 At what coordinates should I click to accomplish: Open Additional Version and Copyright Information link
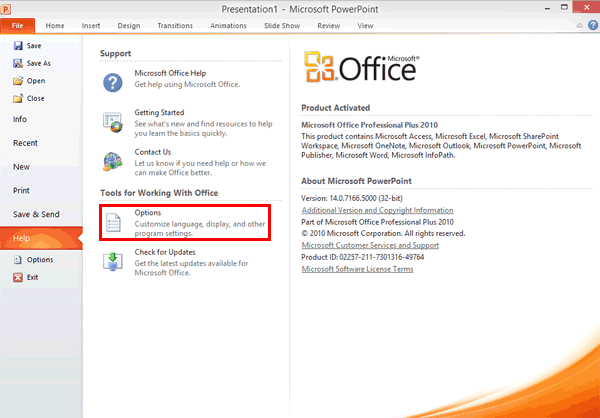click(377, 210)
